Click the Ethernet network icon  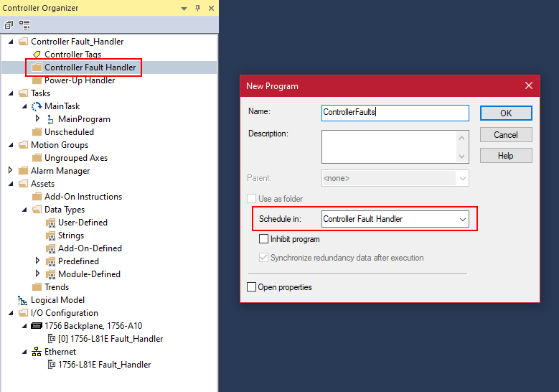click(37, 352)
